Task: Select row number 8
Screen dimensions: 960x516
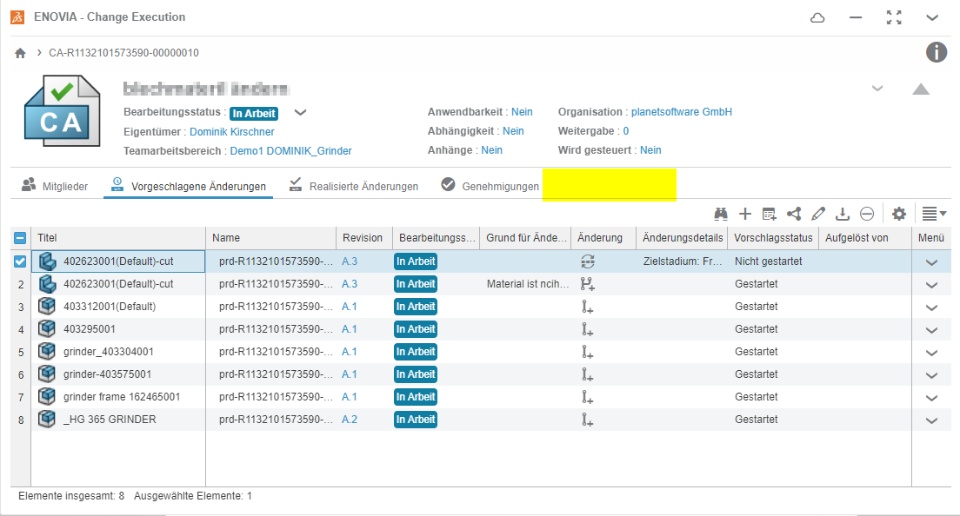Action: 21,421
